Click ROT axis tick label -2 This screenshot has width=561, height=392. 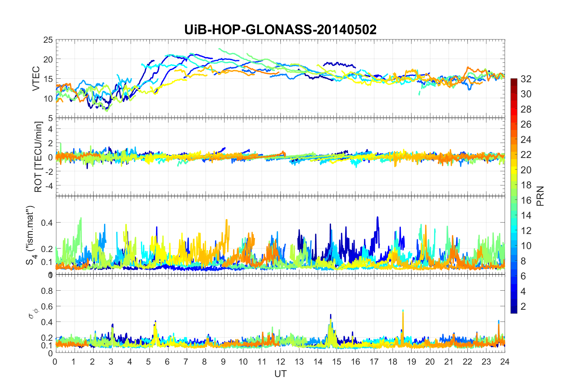pyautogui.click(x=50, y=172)
